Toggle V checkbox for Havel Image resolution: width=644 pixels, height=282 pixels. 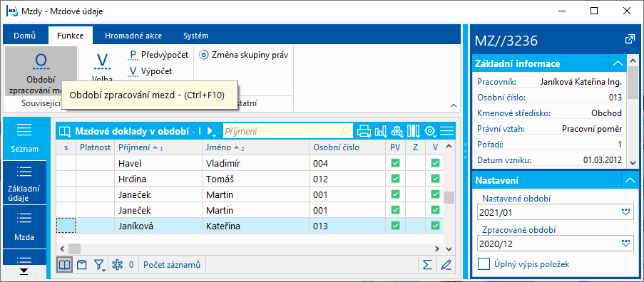[435, 164]
